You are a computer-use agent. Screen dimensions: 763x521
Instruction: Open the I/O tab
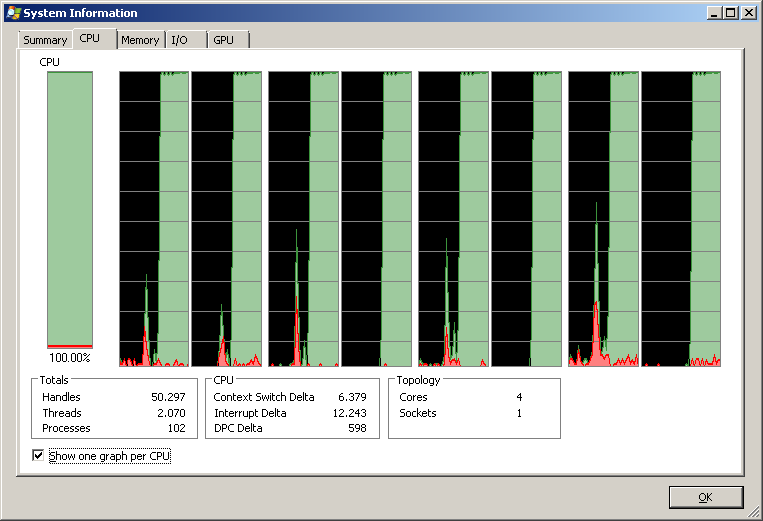point(186,40)
